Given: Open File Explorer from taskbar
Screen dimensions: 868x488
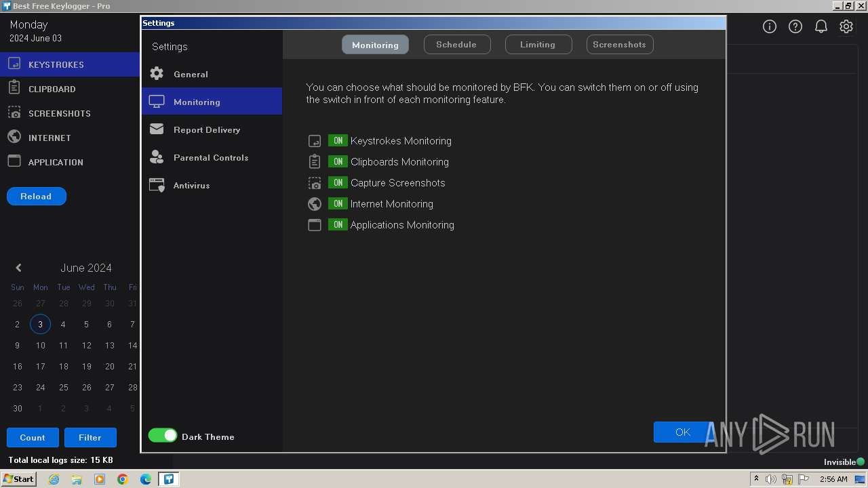Looking at the screenshot, I should coord(77,479).
